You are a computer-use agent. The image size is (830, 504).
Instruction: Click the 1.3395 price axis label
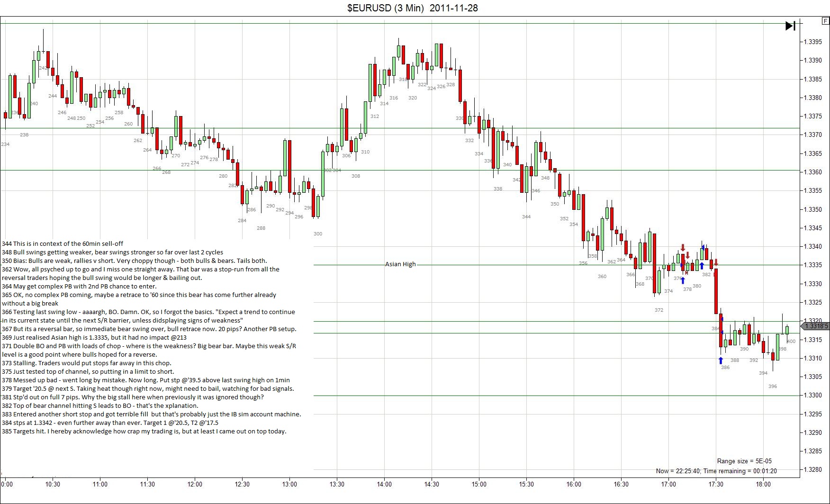pos(813,42)
